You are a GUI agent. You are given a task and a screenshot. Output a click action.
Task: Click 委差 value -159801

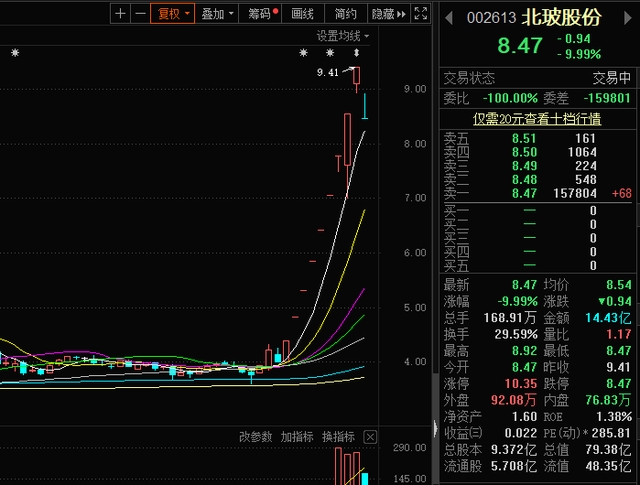pos(607,98)
